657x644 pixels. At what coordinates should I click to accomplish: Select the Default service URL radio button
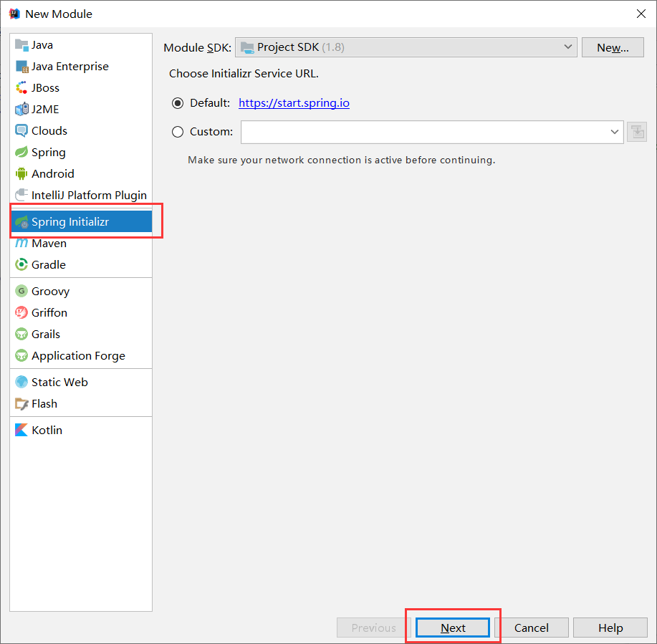click(178, 103)
